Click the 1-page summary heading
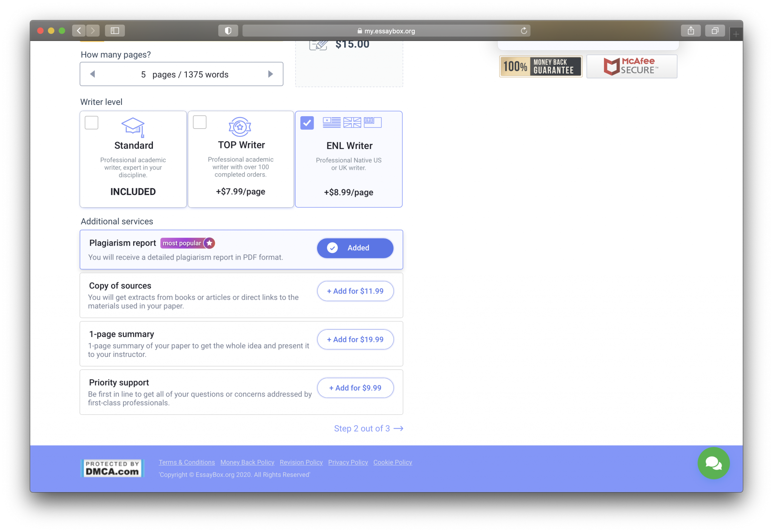 [122, 334]
